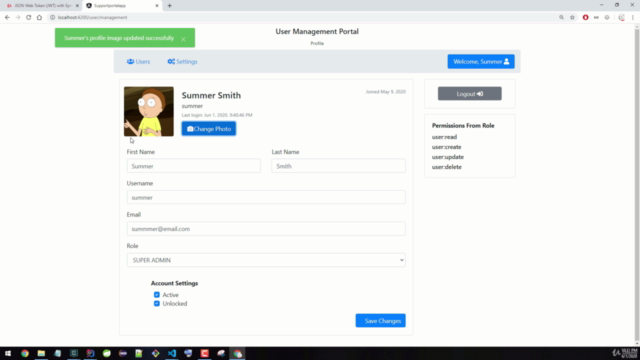Click the user:delete permission text
This screenshot has height=360, width=640.
[447, 167]
